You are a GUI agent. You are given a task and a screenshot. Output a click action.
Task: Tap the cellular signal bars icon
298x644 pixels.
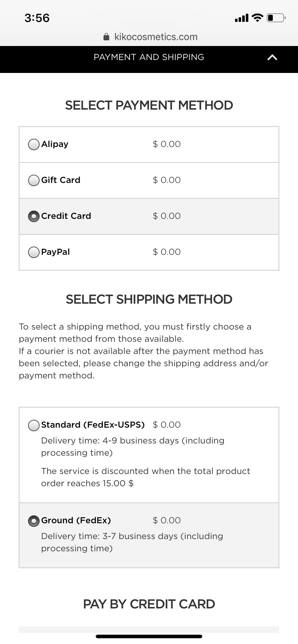tap(241, 18)
